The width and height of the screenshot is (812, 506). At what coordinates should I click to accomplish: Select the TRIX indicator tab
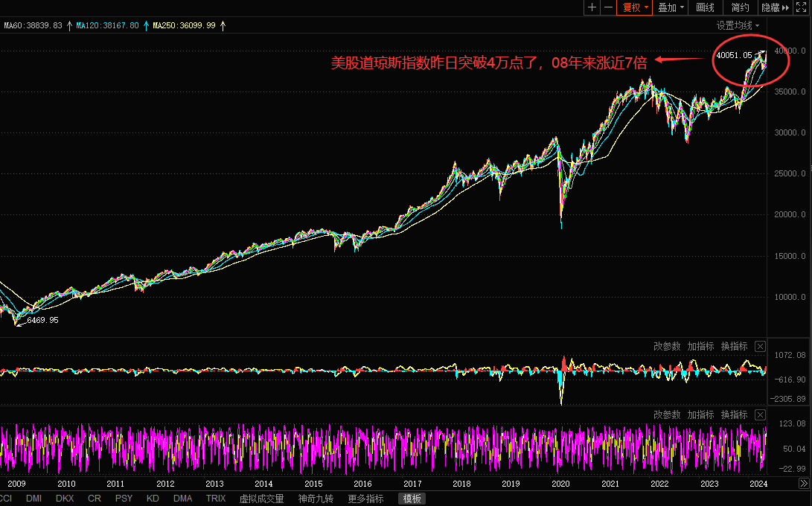[216, 499]
